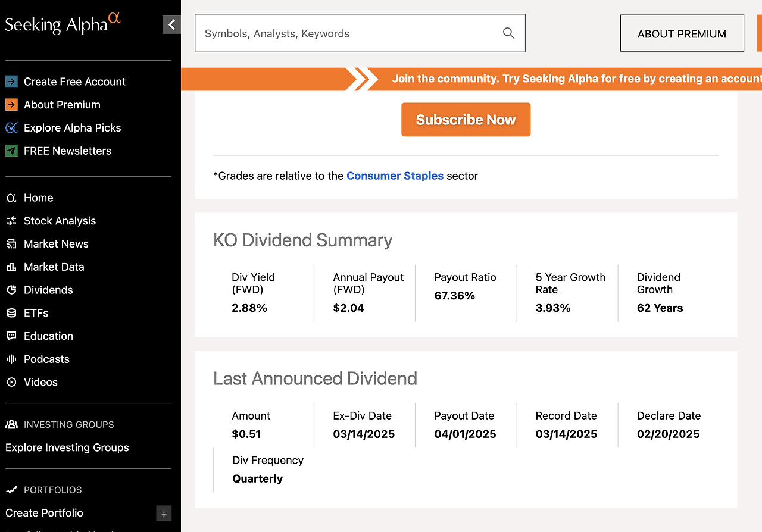Open the Stock Analysis section
The image size is (762, 532).
60,221
